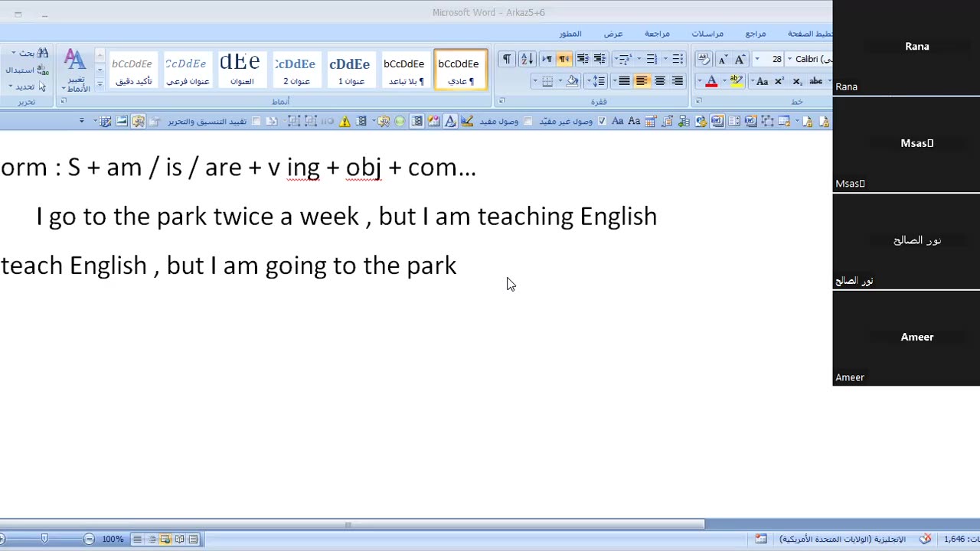The width and height of the screenshot is (980, 551).
Task: Click the horizontal scrollbar at document bottom
Action: tap(352, 525)
